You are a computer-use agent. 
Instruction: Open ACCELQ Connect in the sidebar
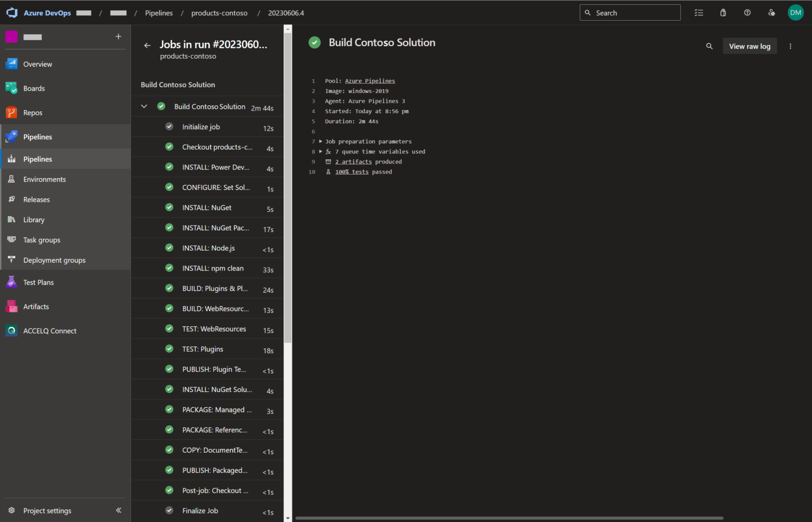click(x=66, y=331)
